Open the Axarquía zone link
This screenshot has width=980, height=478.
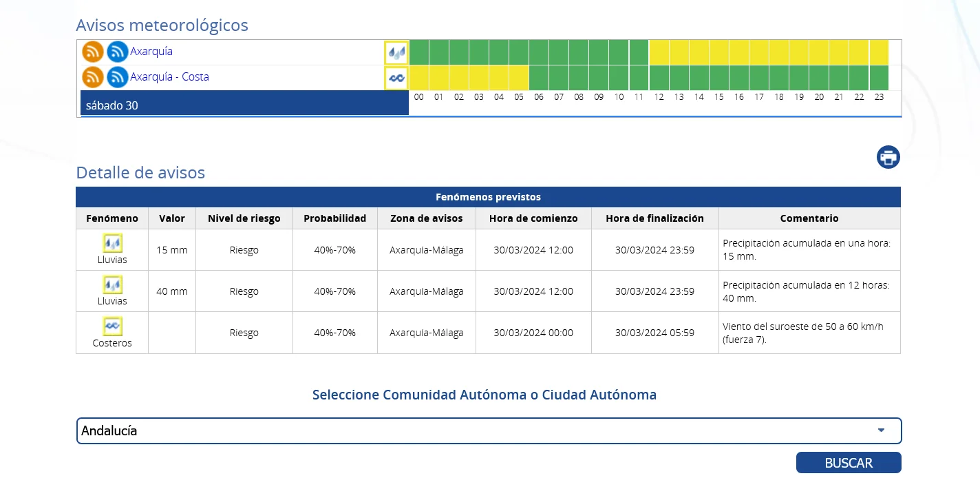click(x=151, y=52)
